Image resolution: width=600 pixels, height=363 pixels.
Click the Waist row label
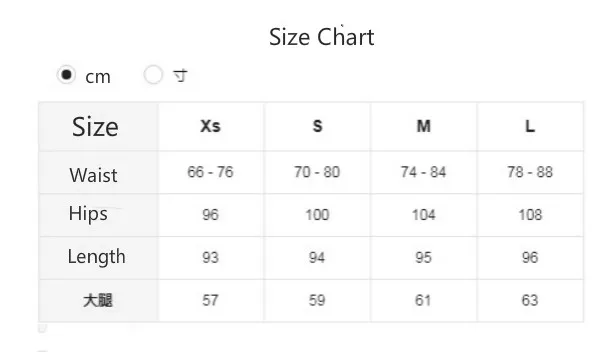pos(93,175)
